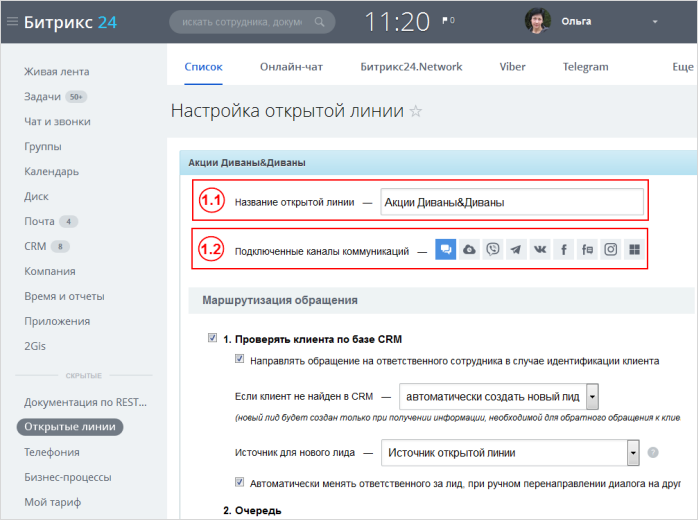Open Мой тариф in sidebar
Viewport: 698px width, 520px height.
click(53, 502)
